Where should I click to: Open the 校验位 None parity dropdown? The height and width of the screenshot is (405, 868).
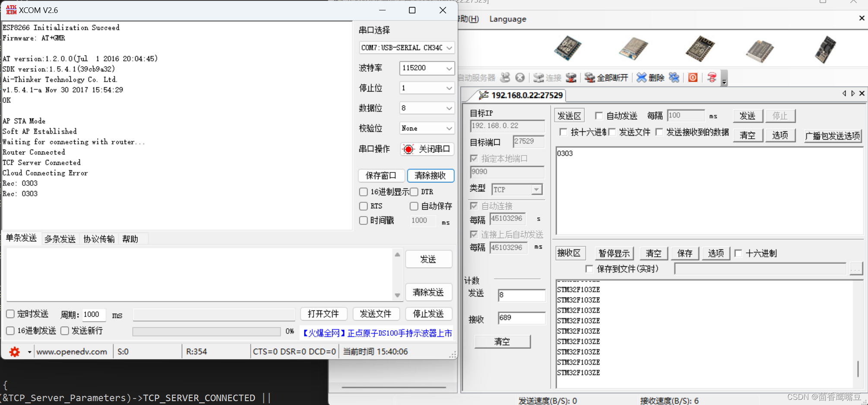coord(427,128)
